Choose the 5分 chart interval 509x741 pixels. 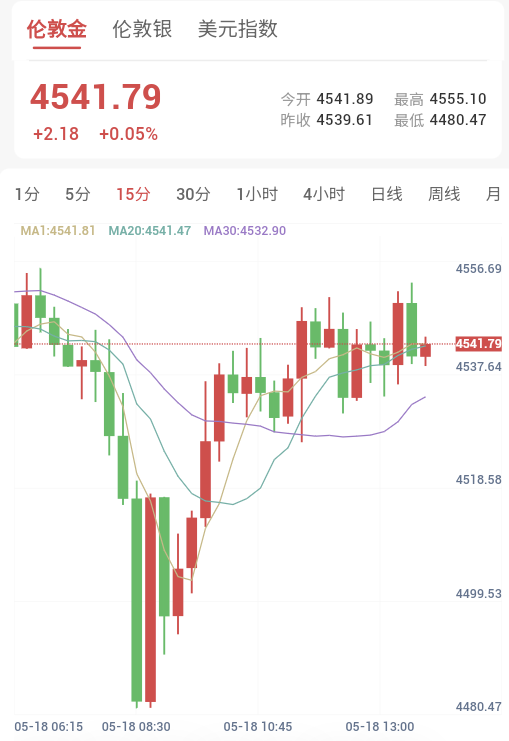78,194
